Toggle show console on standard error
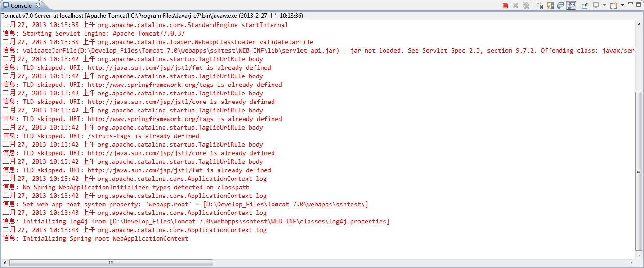This screenshot has width=644, height=268. click(571, 5)
